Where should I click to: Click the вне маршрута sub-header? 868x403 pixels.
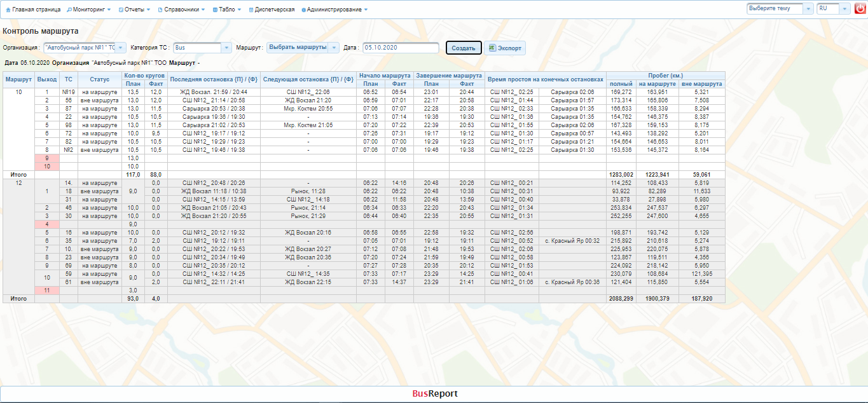point(701,84)
